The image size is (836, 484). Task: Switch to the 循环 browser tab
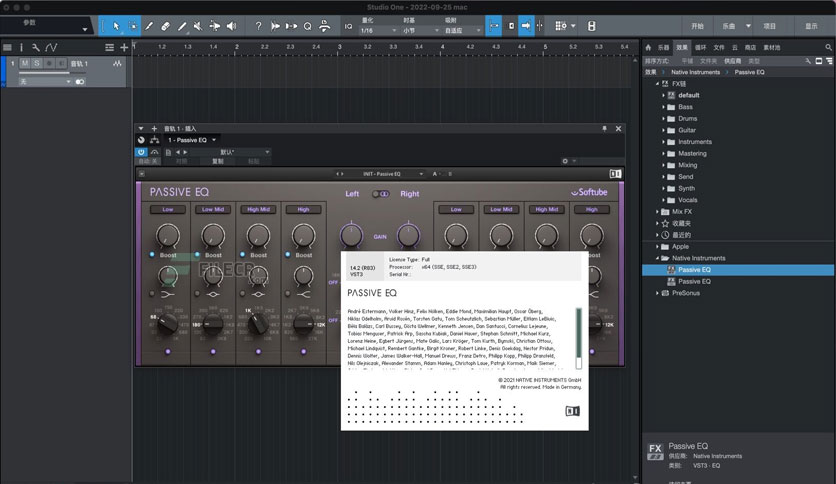point(701,47)
